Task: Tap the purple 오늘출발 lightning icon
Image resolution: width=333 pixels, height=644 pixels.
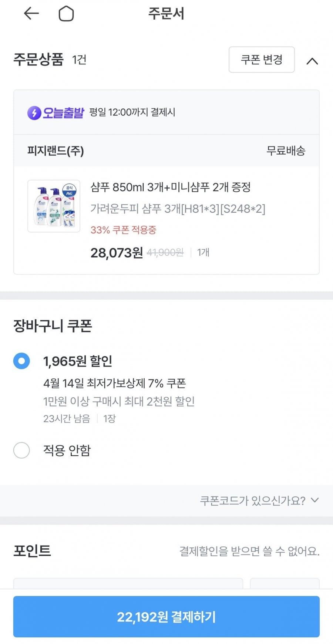Action: tap(34, 112)
